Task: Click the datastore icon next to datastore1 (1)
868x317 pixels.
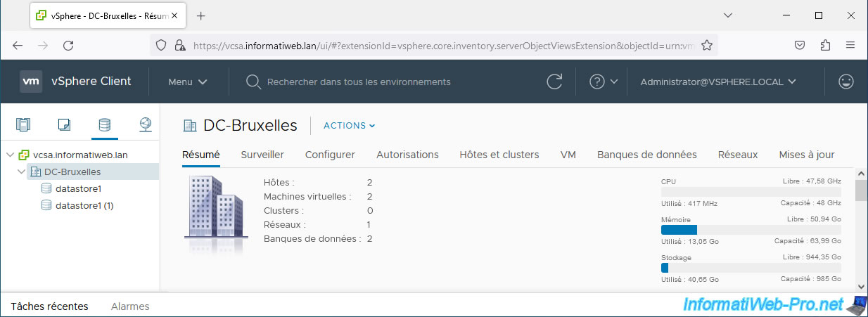Action: click(x=46, y=205)
